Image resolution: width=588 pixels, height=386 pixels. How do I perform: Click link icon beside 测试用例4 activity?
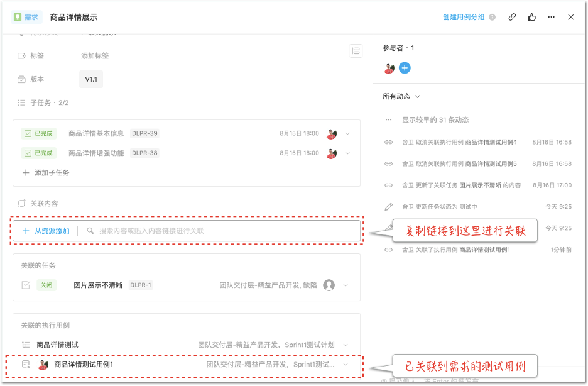(x=388, y=142)
